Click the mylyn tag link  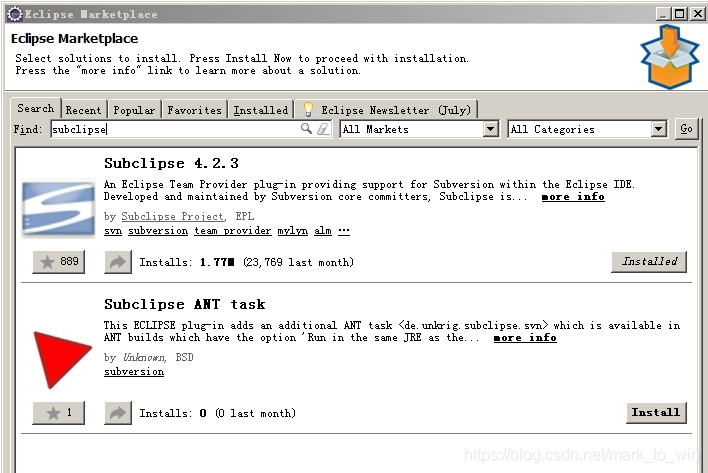[293, 231]
